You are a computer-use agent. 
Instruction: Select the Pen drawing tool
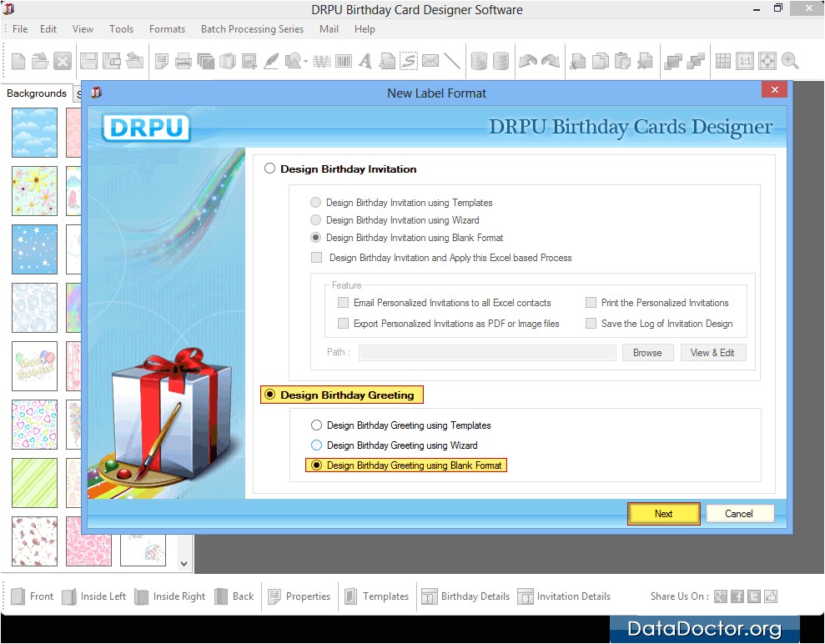point(271,61)
